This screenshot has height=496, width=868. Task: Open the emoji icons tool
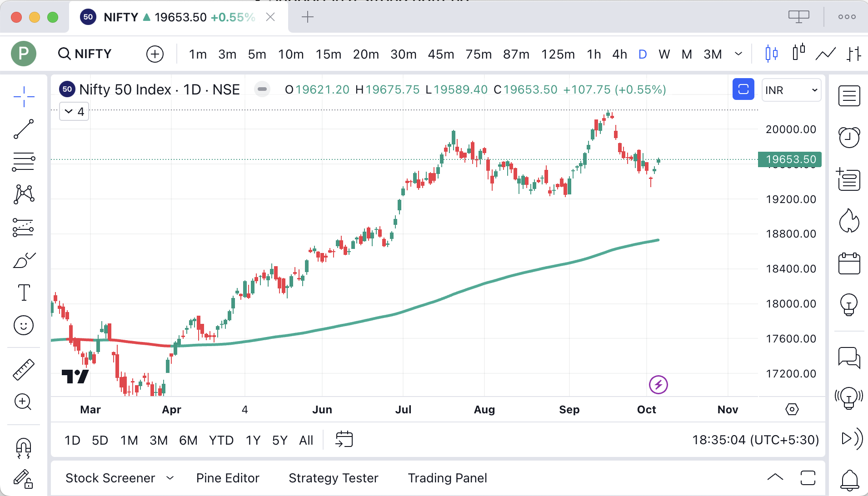pyautogui.click(x=24, y=325)
